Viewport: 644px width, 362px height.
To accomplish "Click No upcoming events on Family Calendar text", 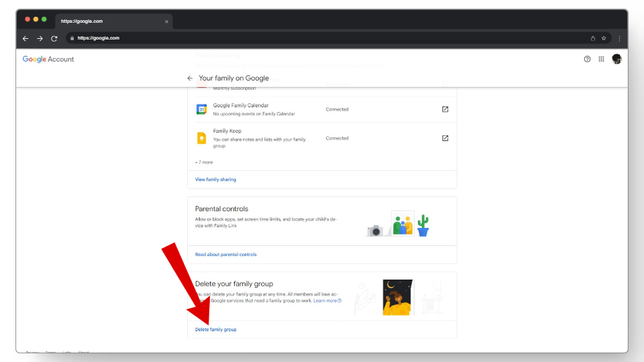I will point(254,114).
